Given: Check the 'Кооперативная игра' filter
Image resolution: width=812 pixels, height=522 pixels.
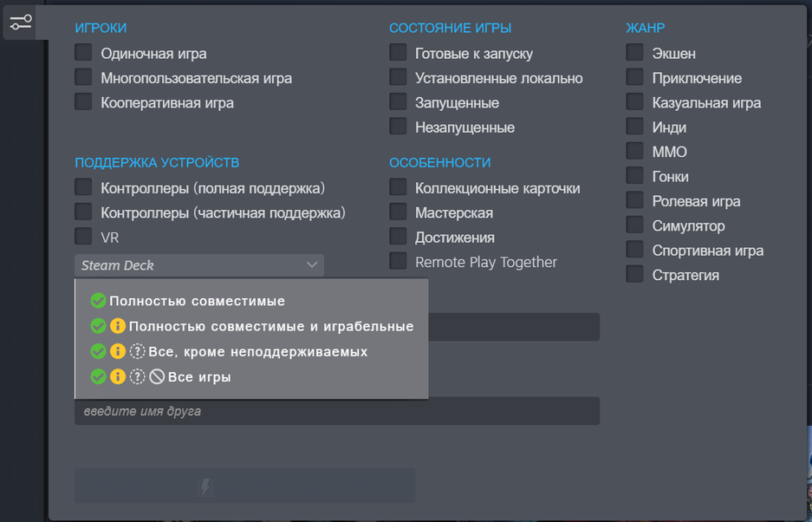Looking at the screenshot, I should (84, 102).
